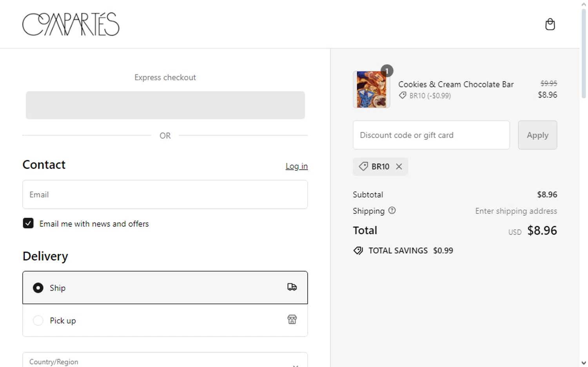Select the Ship delivery radio button

coord(38,288)
